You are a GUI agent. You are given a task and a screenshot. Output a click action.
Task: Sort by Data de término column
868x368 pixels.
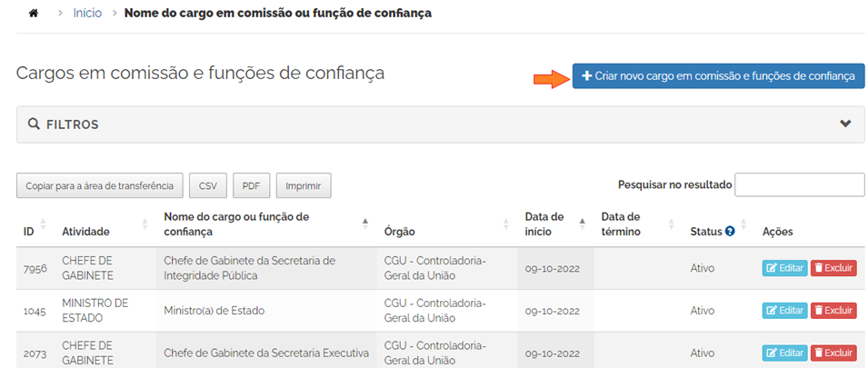point(621,224)
